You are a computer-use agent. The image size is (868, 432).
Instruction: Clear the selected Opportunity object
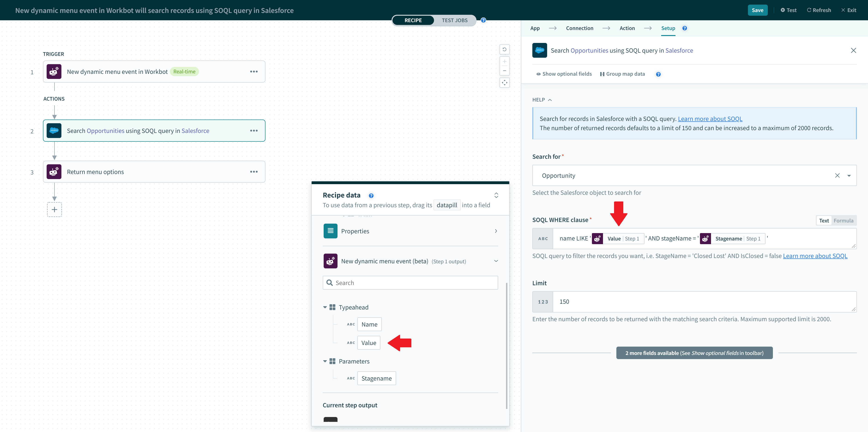click(x=838, y=175)
